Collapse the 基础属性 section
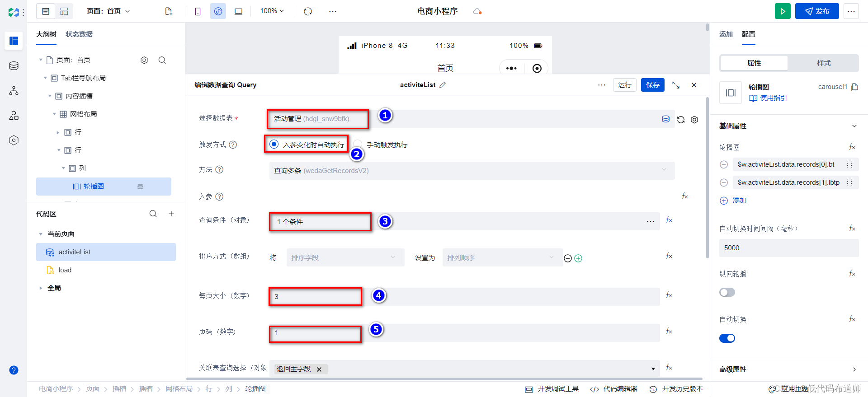 [854, 126]
